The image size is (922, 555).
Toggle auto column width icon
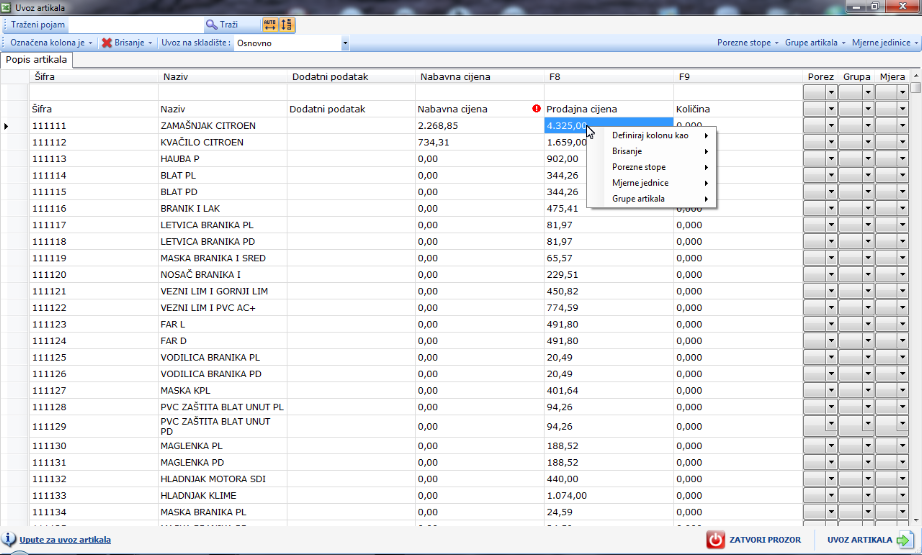click(270, 25)
